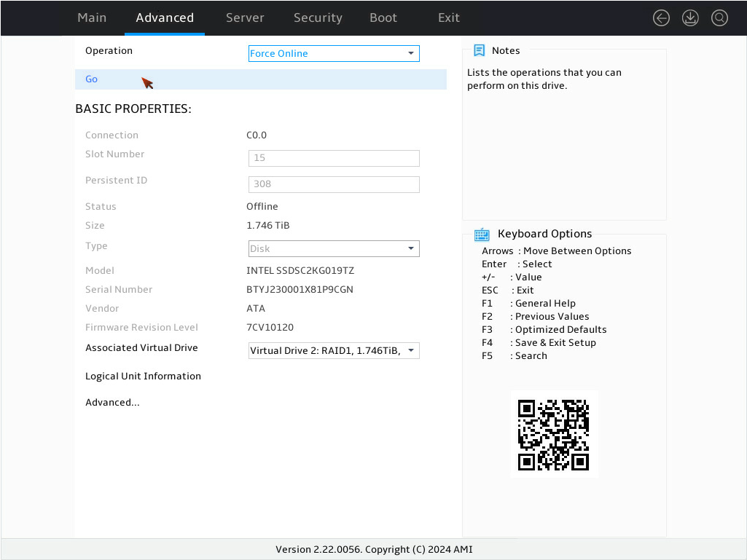Viewport: 747px width, 560px height.
Task: Open the Associated Virtual Drive dropdown
Action: tap(334, 350)
